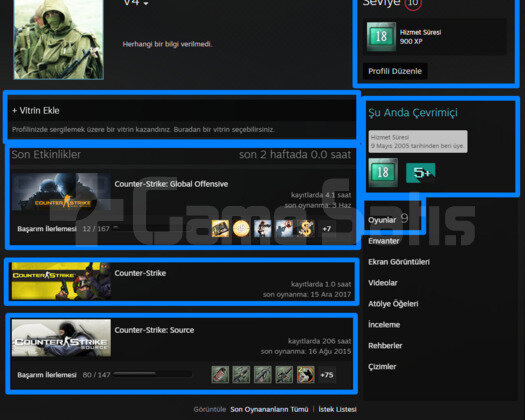Click the fifth CS: Source achievement icon
The height and width of the screenshot is (420, 525).
(x=306, y=374)
